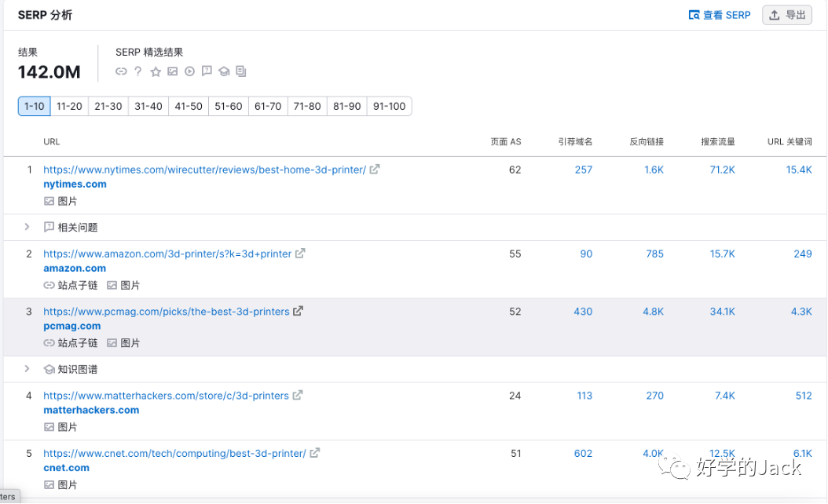Go to the 91-100 results range
This screenshot has width=828, height=504.
[x=390, y=106]
